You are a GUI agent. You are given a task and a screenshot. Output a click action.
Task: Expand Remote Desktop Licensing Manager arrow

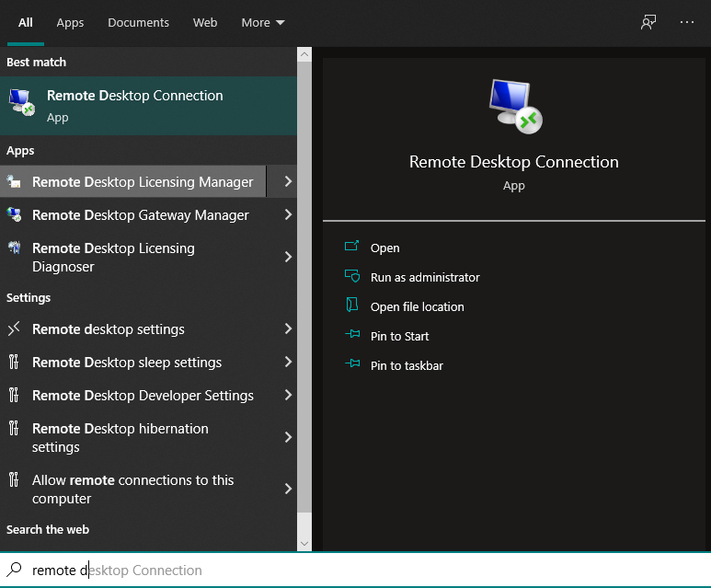(x=288, y=181)
